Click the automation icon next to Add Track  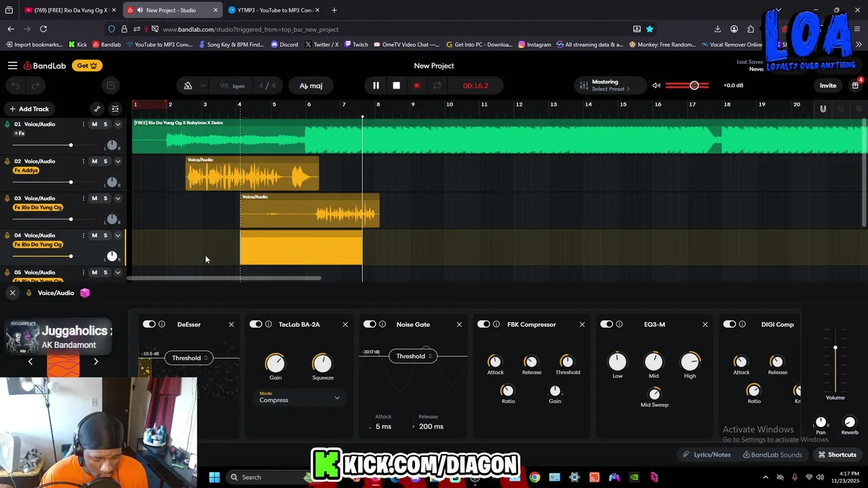click(x=97, y=108)
